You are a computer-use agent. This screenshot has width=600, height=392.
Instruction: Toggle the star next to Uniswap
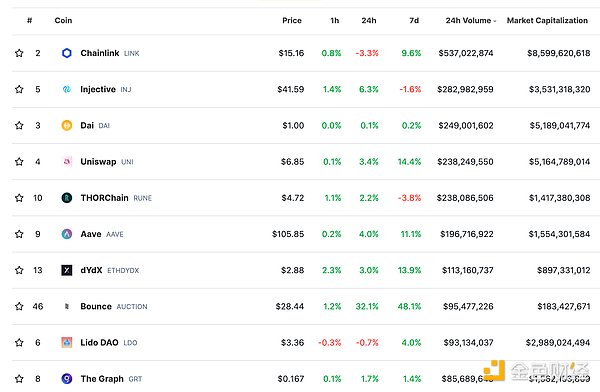[x=19, y=162]
